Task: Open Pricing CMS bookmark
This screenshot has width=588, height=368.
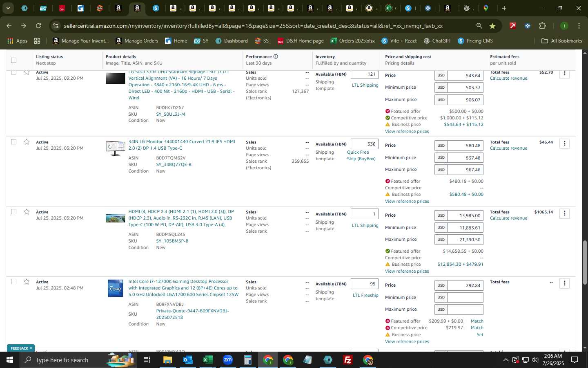Action: click(475, 41)
